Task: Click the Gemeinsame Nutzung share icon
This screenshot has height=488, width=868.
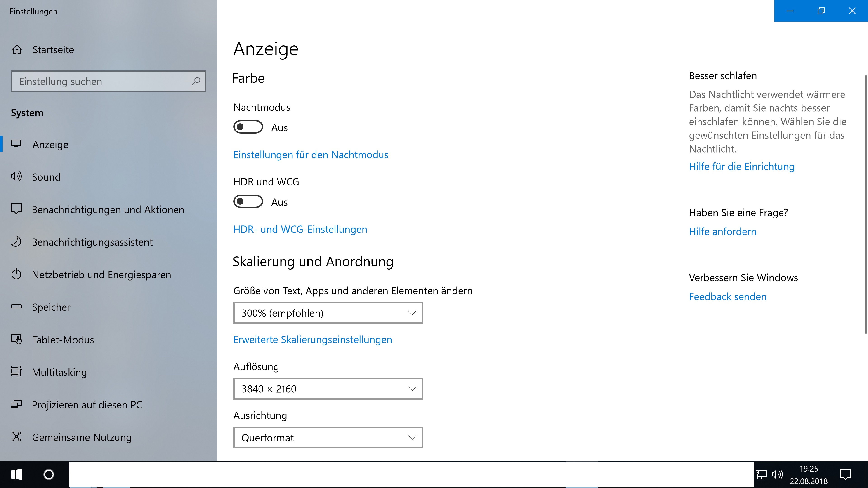Action: pyautogui.click(x=16, y=436)
